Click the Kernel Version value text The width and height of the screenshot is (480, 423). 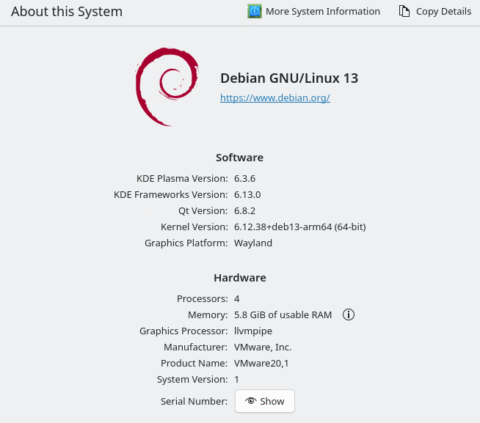click(300, 227)
